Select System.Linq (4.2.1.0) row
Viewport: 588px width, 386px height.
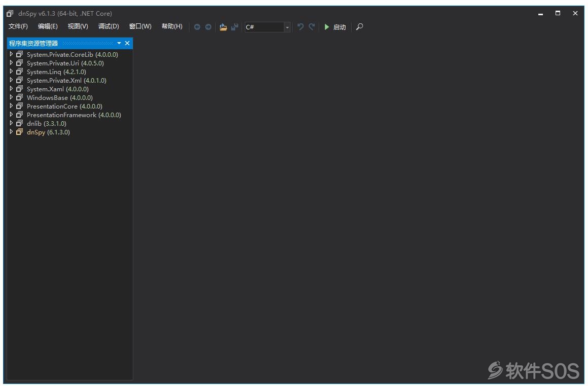(x=56, y=72)
